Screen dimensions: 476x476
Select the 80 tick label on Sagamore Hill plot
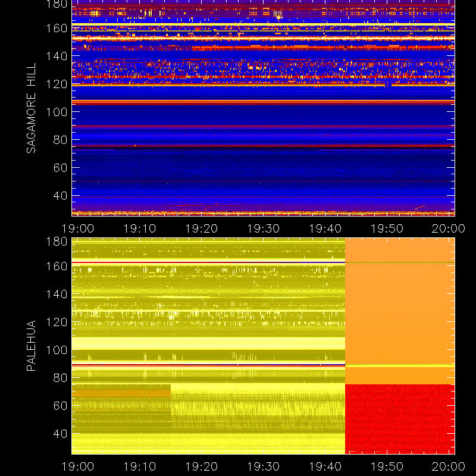[x=60, y=140]
